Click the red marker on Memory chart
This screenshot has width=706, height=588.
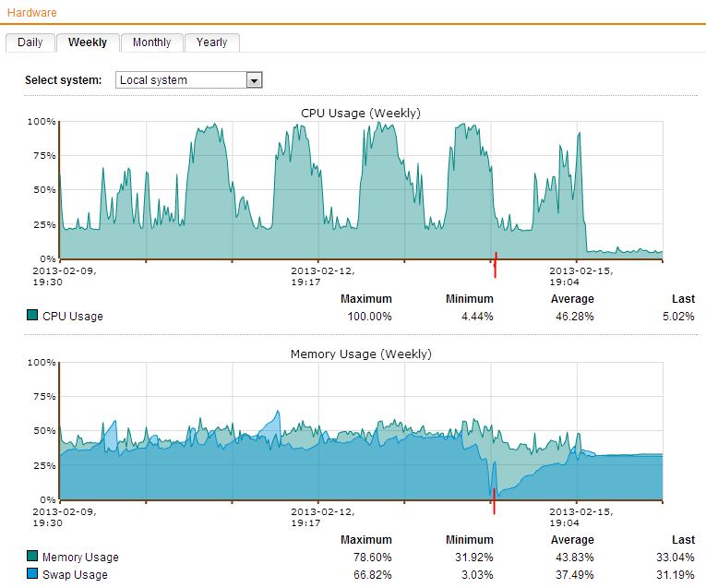(x=494, y=501)
